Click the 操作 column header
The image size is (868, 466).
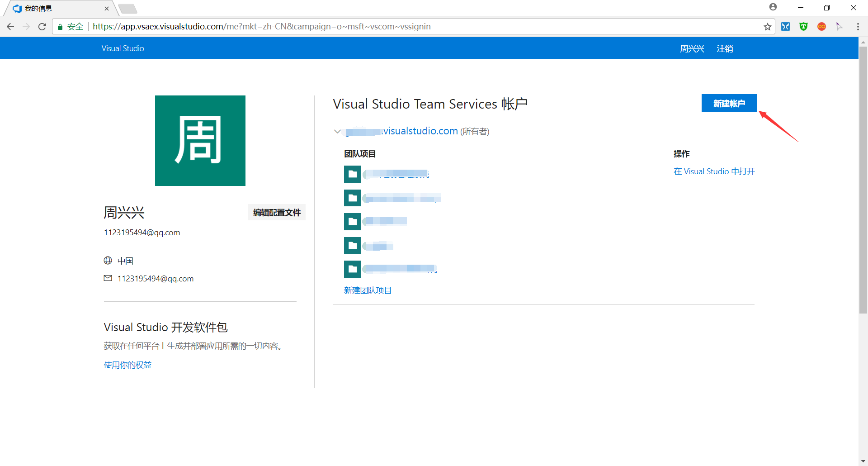click(x=682, y=154)
